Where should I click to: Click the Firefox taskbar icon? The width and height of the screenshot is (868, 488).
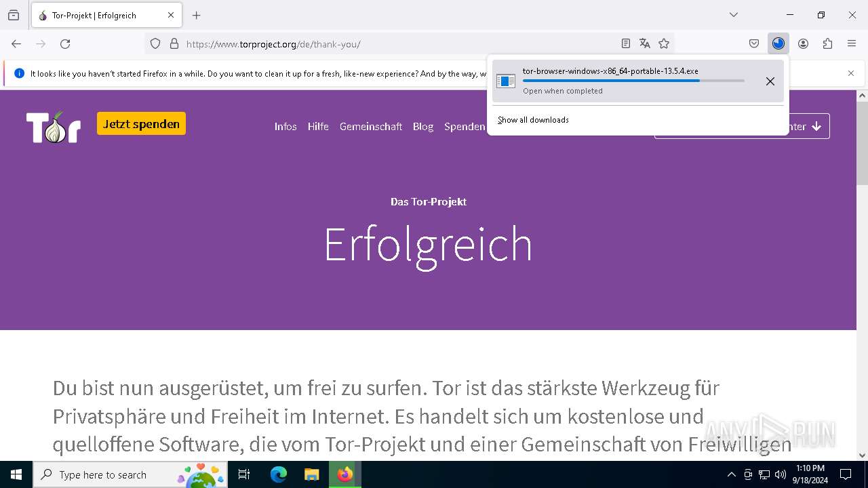tap(345, 474)
